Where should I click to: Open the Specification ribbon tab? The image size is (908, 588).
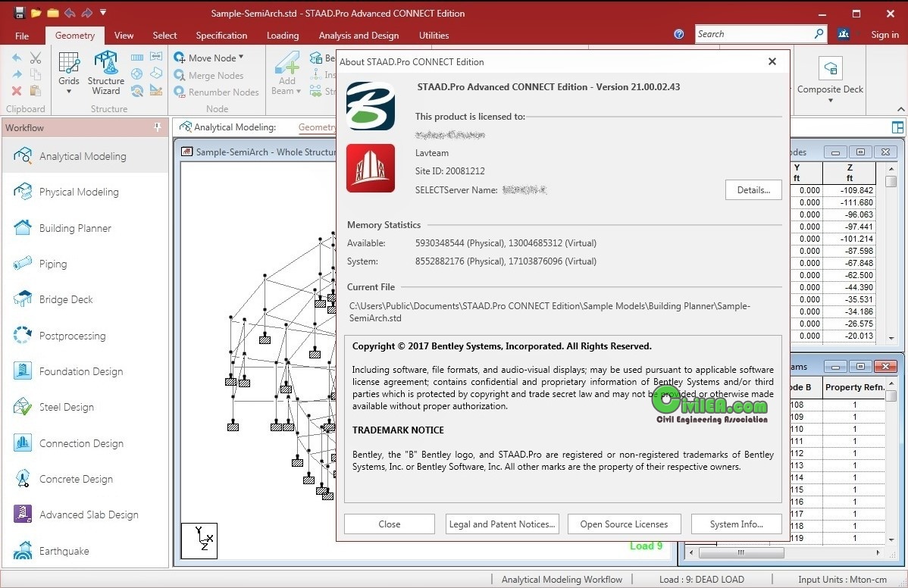point(221,36)
